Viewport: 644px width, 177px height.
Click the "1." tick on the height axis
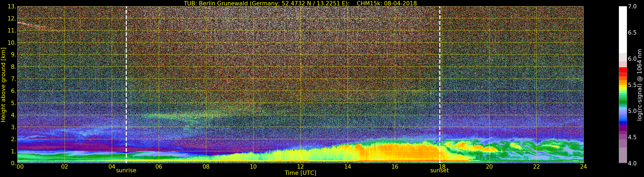[13, 151]
